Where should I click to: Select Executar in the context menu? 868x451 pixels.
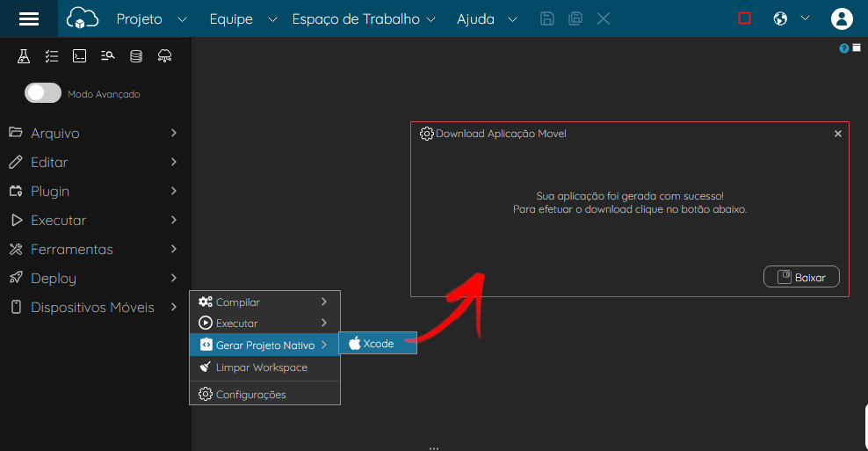click(x=264, y=323)
